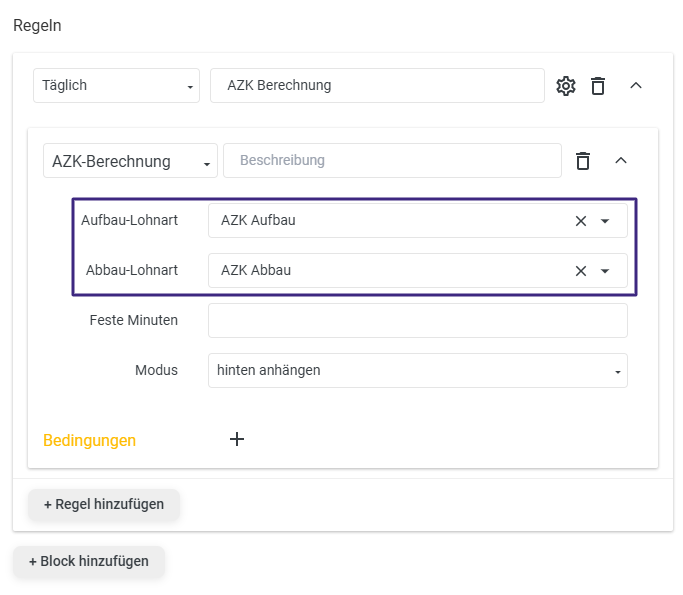The height and width of the screenshot is (595, 683).
Task: Clear the AZK Abbau selection
Action: 581,271
